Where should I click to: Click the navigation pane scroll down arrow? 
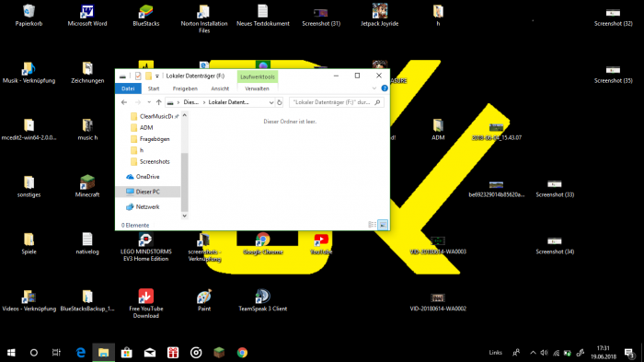pyautogui.click(x=184, y=216)
